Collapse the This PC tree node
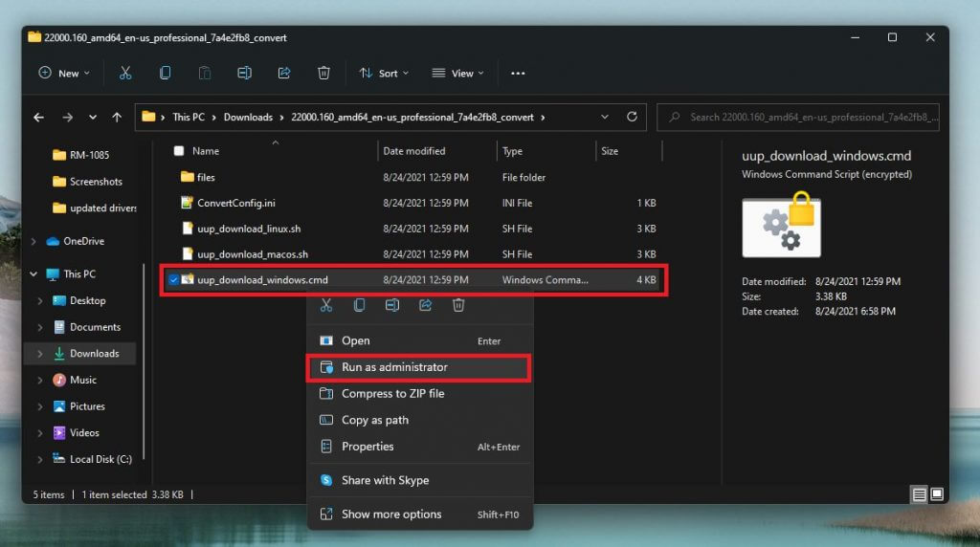 tap(33, 274)
